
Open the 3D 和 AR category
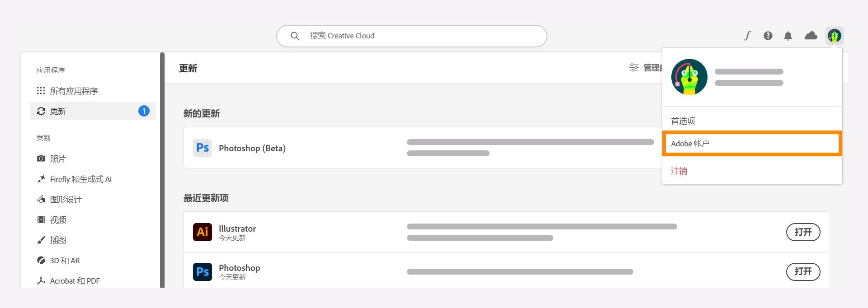65,261
